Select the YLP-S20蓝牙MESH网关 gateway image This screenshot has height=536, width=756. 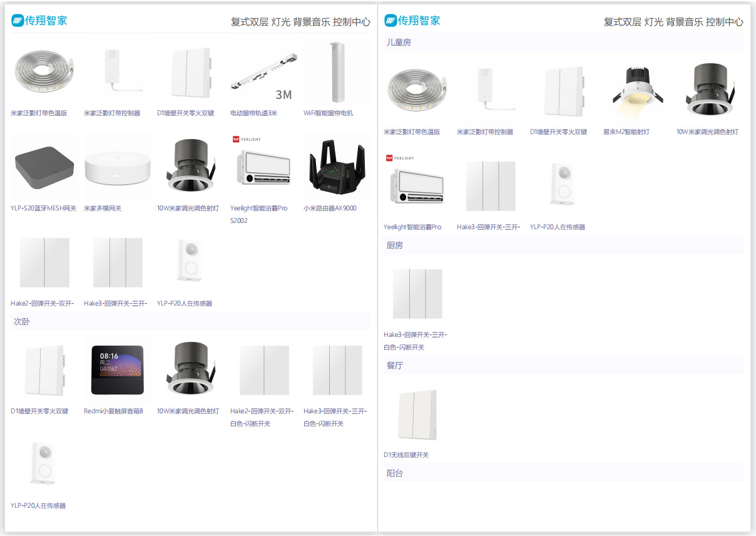click(44, 167)
